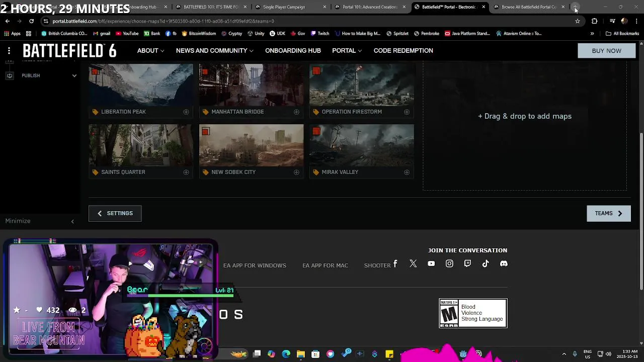Proceed to the TEAMS step
This screenshot has width=644, height=362.
point(608,213)
